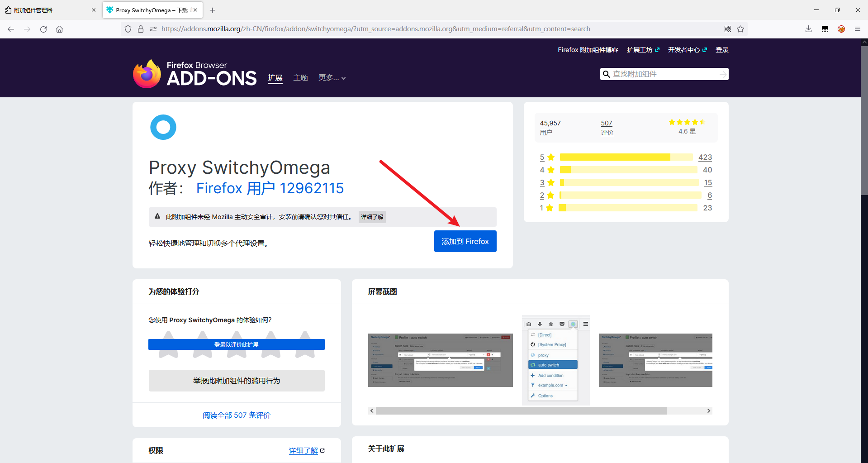Click the 查找附加组件 search field

pos(664,74)
